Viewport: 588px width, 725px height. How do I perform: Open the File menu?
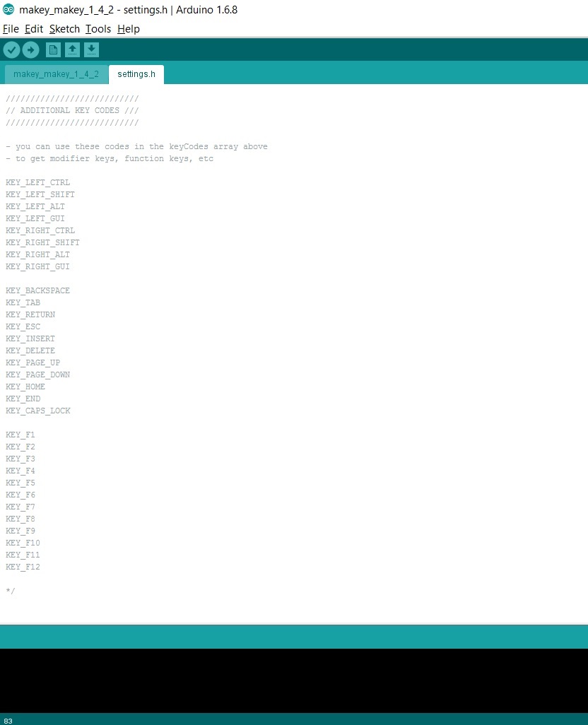click(x=11, y=29)
